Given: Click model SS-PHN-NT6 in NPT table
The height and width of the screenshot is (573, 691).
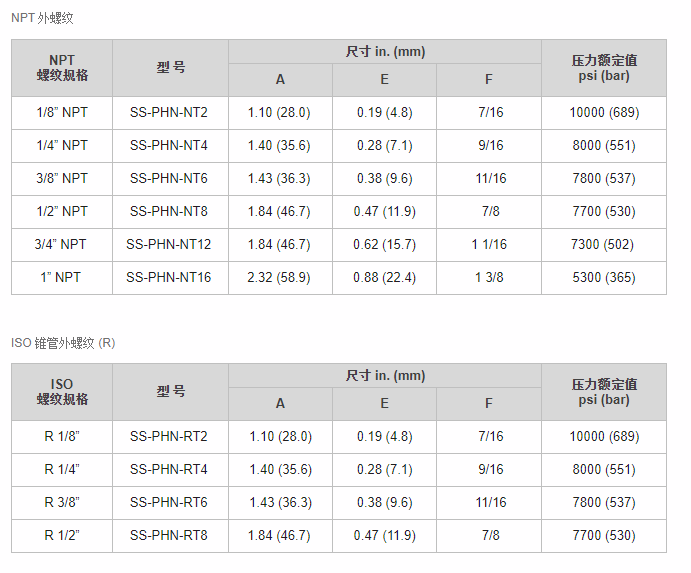Looking at the screenshot, I should pyautogui.click(x=169, y=179).
